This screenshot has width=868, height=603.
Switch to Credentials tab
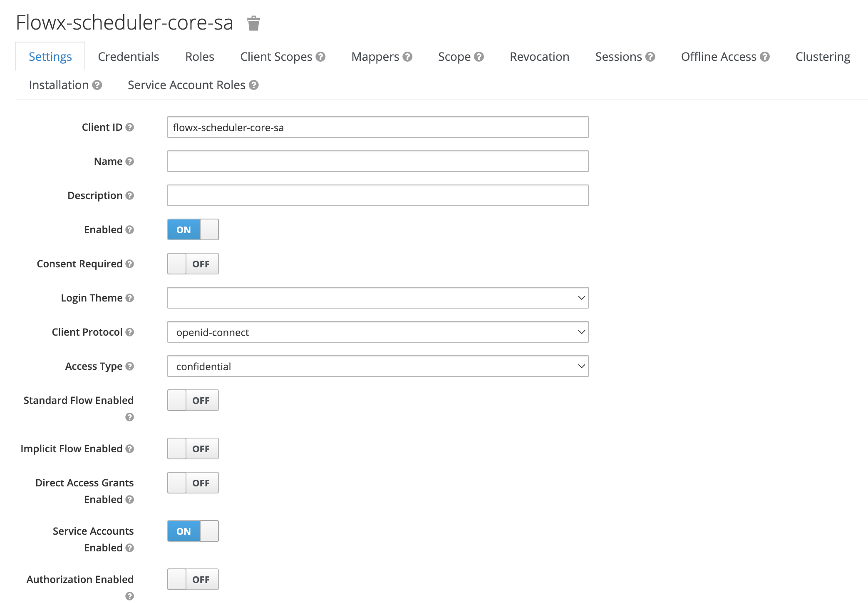pos(129,57)
